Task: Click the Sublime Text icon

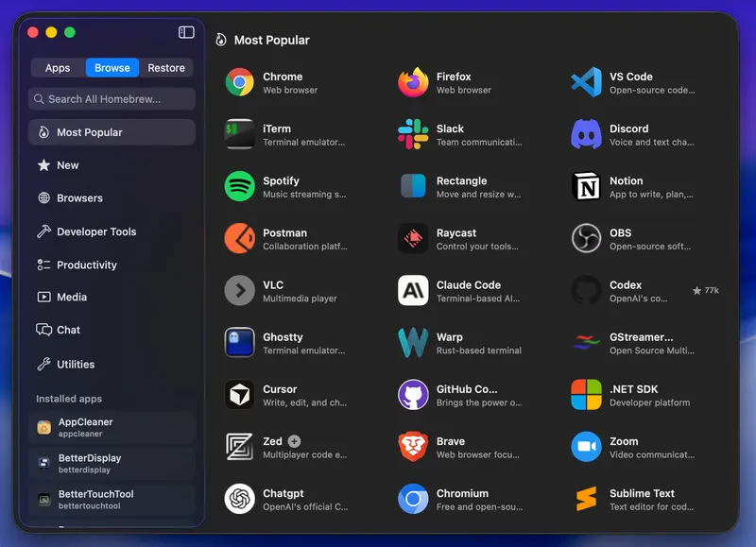Action: click(586, 499)
